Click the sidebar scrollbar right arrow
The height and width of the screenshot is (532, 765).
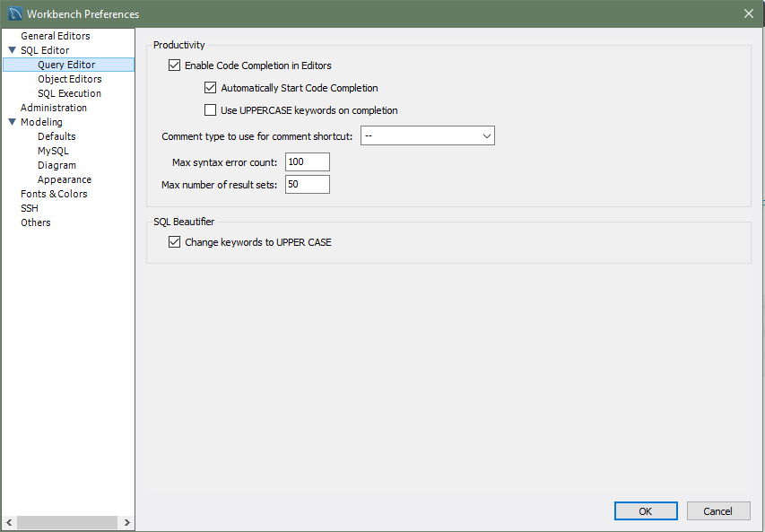(127, 523)
